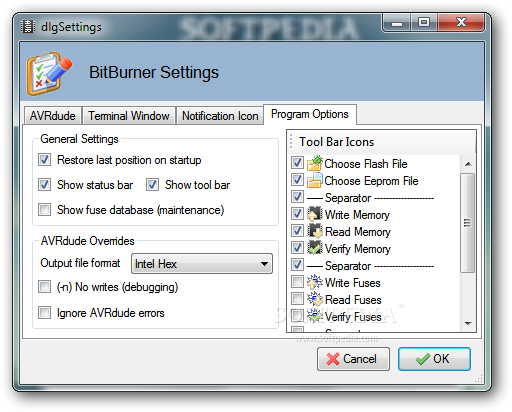Maximize the dlgSettings window
The height and width of the screenshot is (412, 512).
pos(424,23)
